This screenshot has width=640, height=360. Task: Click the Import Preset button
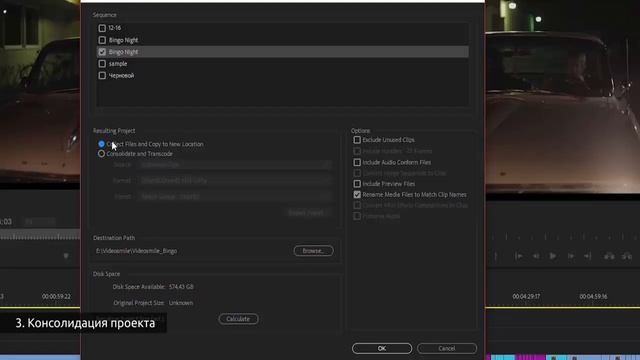tap(306, 213)
